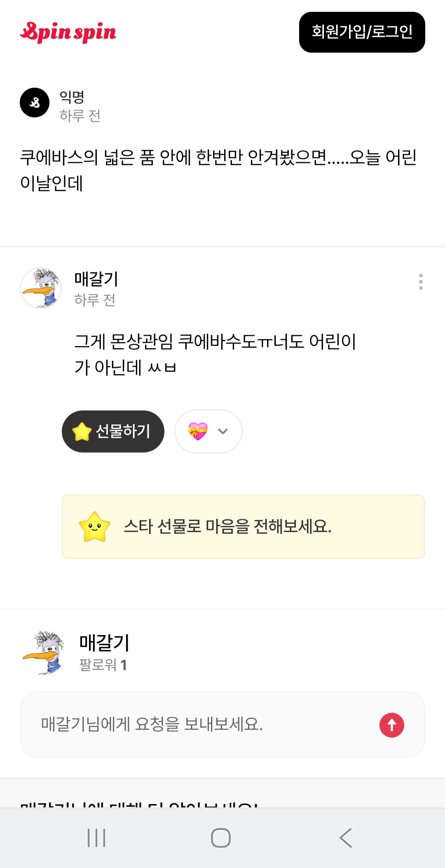
Task: View the 팔로워 1 follower count
Action: pyautogui.click(x=103, y=665)
